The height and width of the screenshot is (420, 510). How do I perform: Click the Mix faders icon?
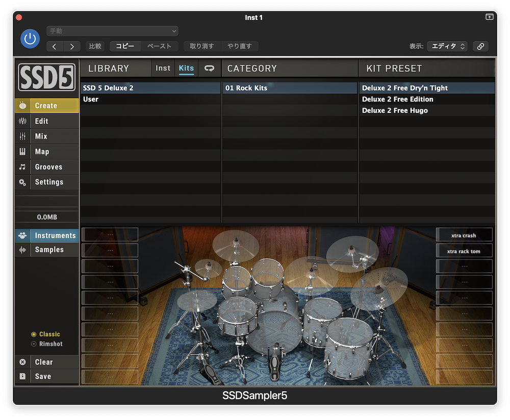click(22, 136)
